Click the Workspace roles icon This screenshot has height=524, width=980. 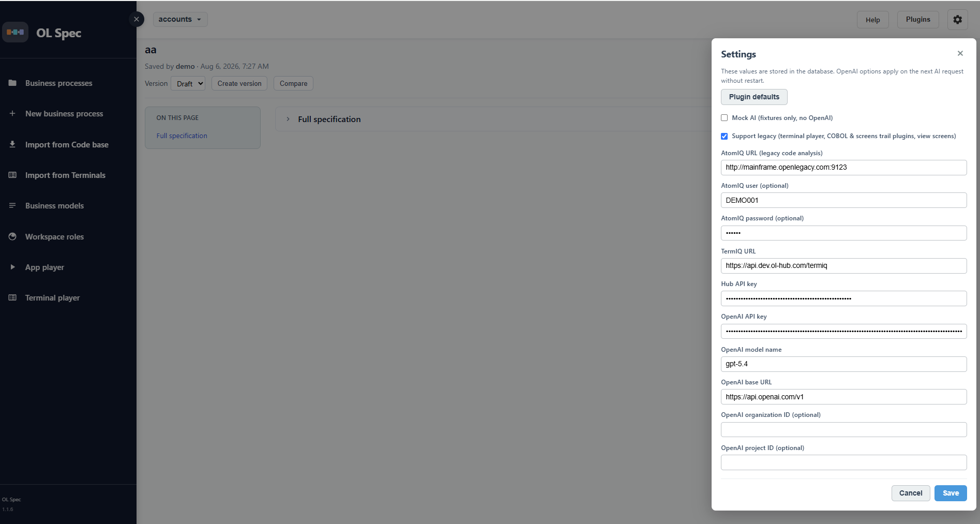click(x=12, y=236)
